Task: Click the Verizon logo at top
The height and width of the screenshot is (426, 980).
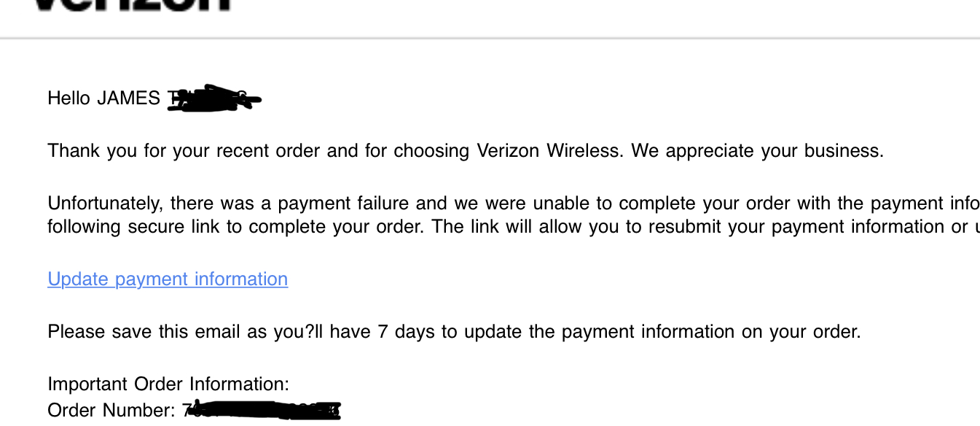Action: [133, 4]
